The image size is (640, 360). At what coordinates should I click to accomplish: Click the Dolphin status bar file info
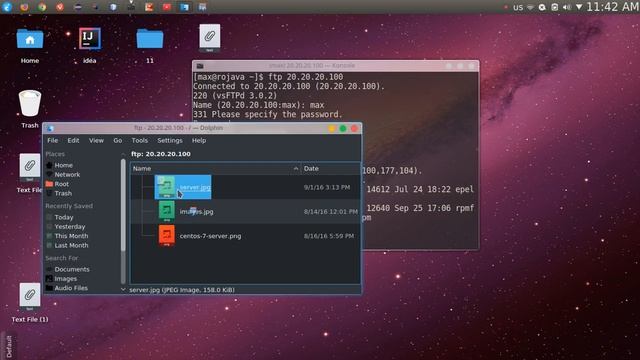pyautogui.click(x=182, y=290)
